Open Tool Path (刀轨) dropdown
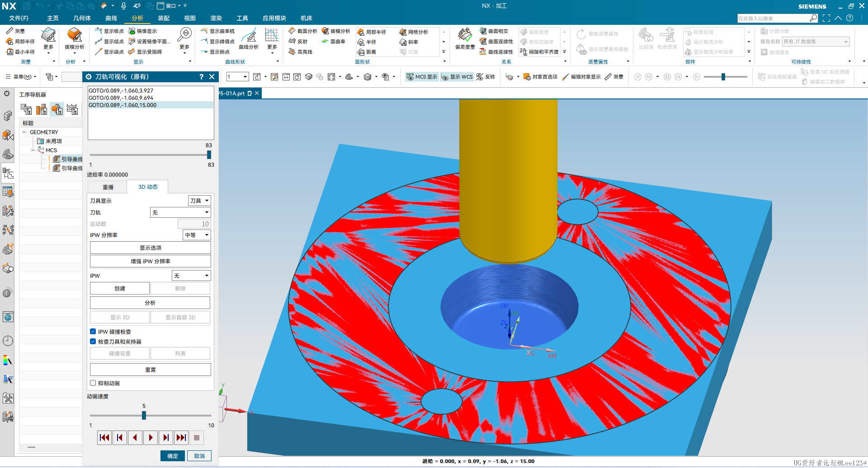The height and width of the screenshot is (468, 868). coord(180,212)
